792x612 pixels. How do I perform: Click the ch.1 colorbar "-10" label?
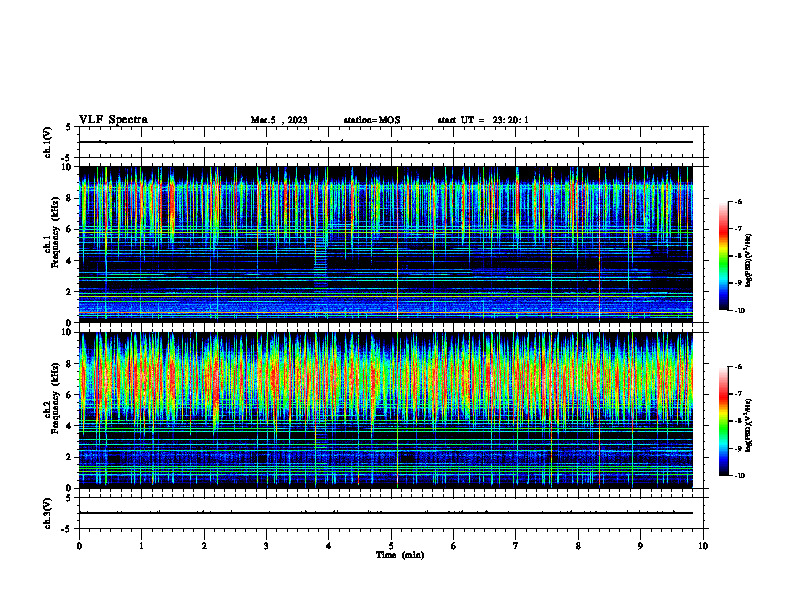coord(739,311)
